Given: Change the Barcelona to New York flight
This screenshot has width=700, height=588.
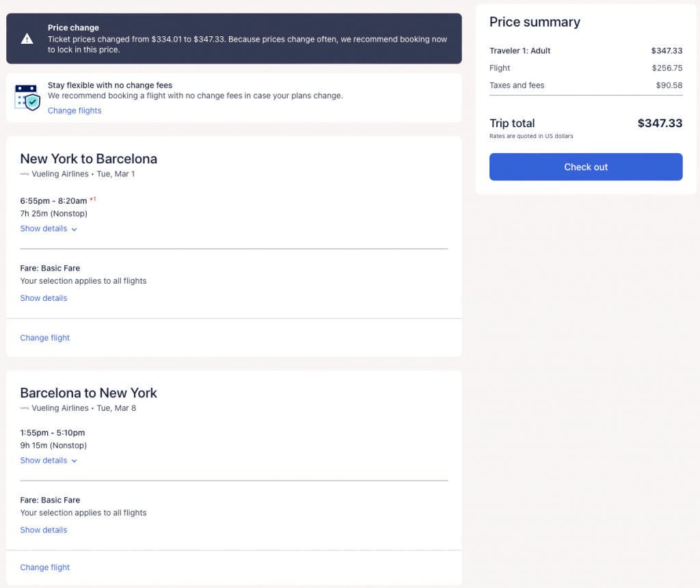Looking at the screenshot, I should tap(45, 567).
